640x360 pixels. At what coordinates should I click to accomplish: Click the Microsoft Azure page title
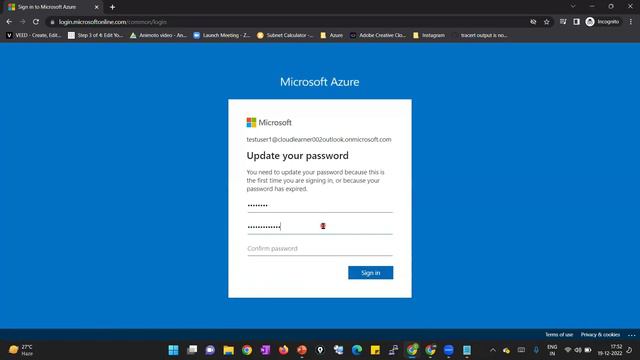pyautogui.click(x=320, y=82)
